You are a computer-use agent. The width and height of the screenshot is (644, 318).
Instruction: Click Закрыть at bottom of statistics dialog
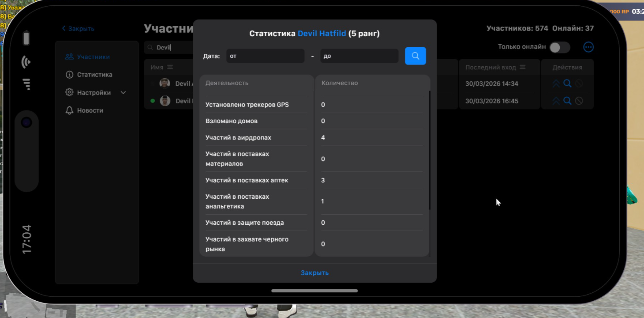(x=315, y=273)
